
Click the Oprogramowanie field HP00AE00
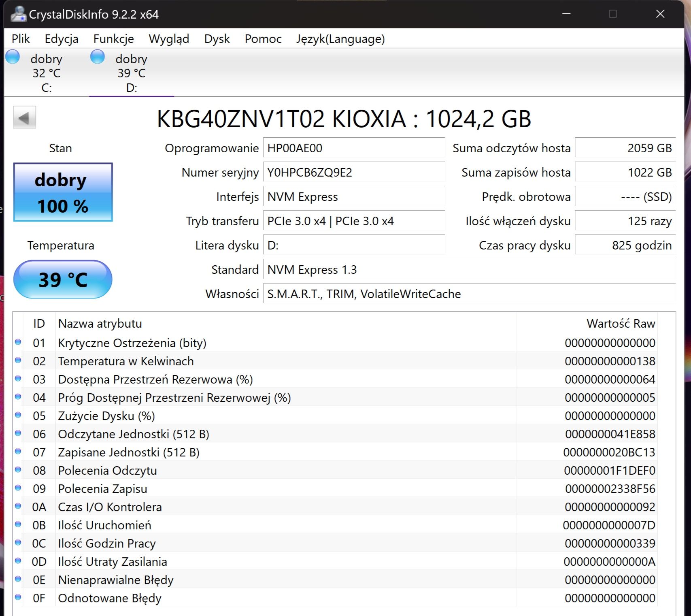coord(354,148)
